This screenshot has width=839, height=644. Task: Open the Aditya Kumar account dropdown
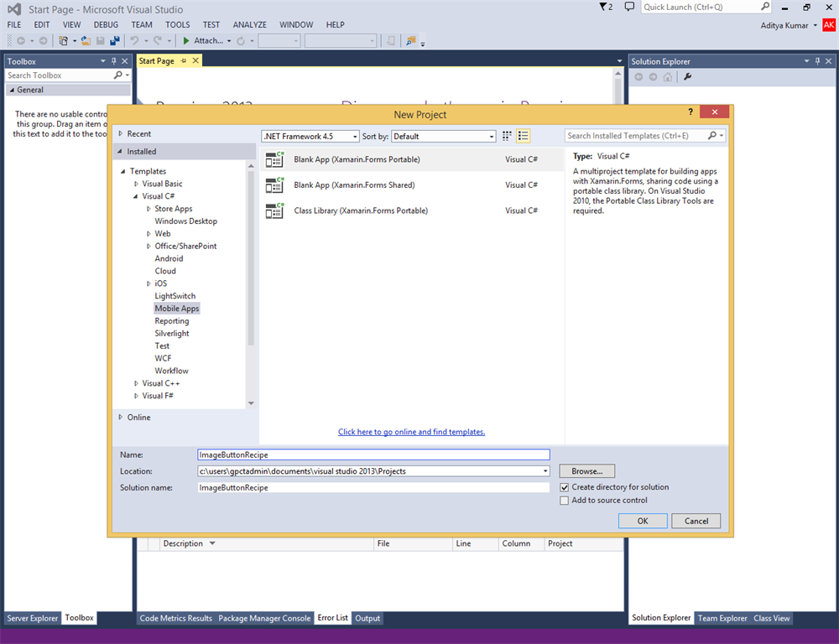click(x=815, y=25)
